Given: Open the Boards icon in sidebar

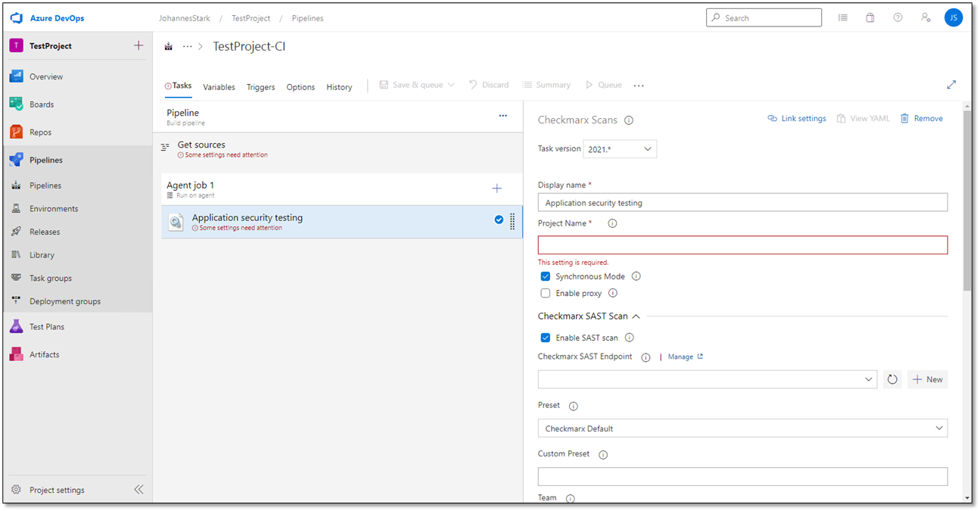Looking at the screenshot, I should [x=17, y=104].
